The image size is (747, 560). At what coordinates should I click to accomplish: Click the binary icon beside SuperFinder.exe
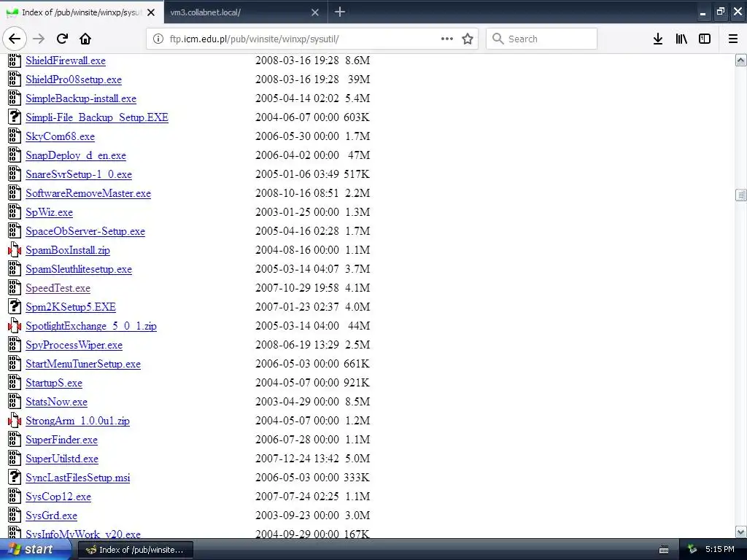click(x=15, y=439)
